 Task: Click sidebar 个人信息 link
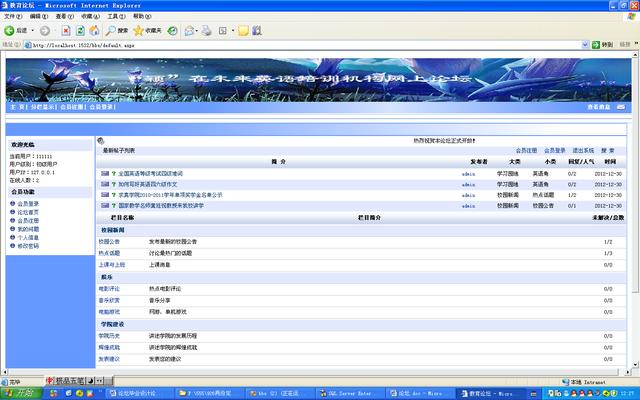28,238
